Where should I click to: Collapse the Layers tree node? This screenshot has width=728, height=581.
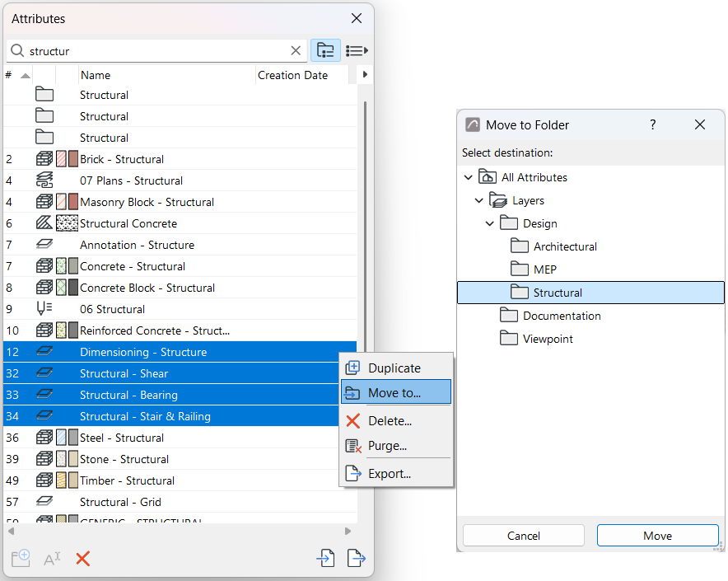[479, 201]
